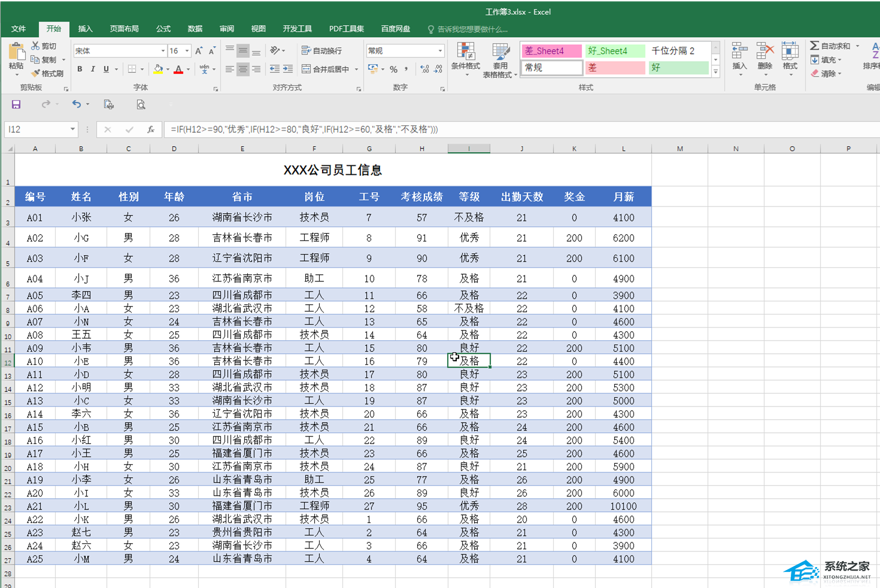The width and height of the screenshot is (880, 588).
Task: Click the yellow Fill Color bucket
Action: pyautogui.click(x=157, y=69)
